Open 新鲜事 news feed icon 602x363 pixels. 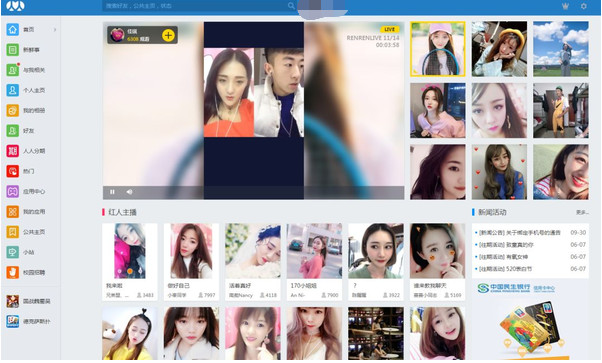point(13,50)
